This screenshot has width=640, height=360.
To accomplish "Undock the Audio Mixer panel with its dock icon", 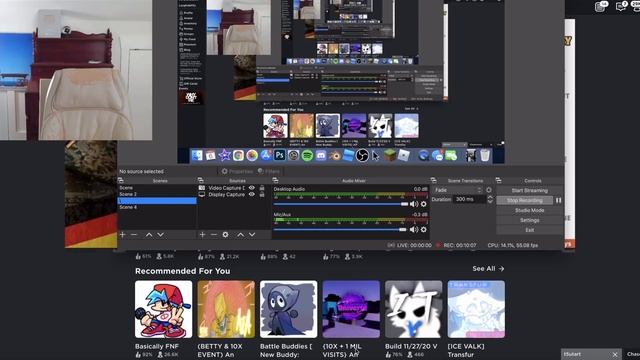I will click(276, 180).
